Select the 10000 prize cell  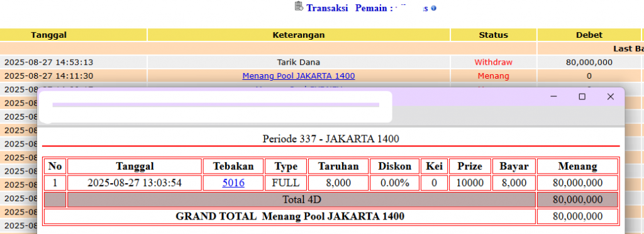click(470, 182)
